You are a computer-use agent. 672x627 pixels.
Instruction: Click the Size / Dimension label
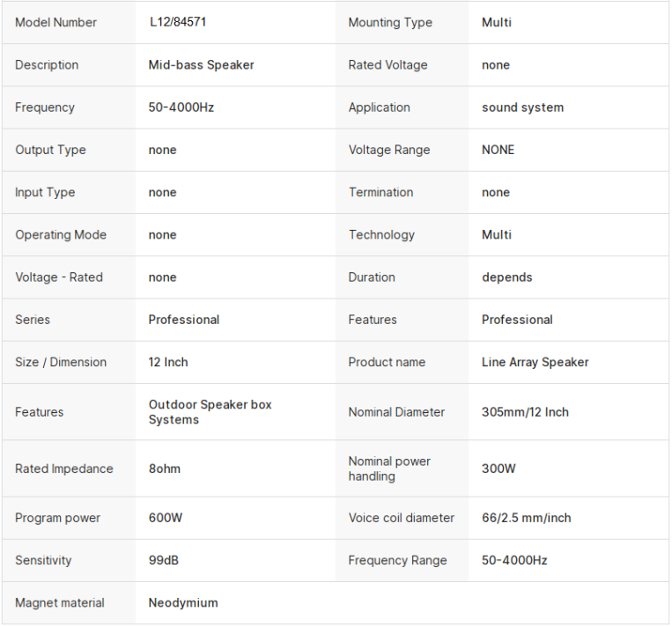61,362
